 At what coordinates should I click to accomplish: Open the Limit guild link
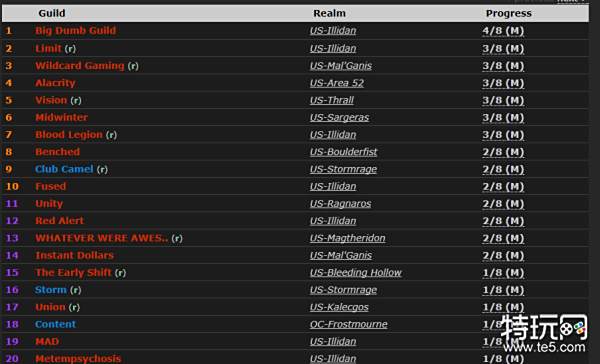[48, 48]
